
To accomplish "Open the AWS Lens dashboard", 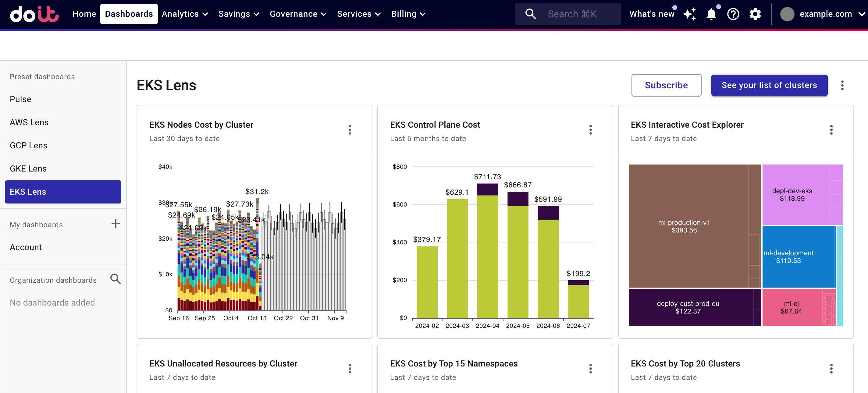I will coord(63,122).
